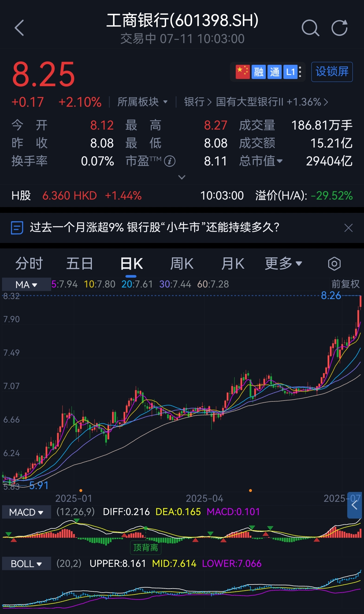Open the 总市值 dropdown
This screenshot has width=364, height=614.
pos(261,161)
